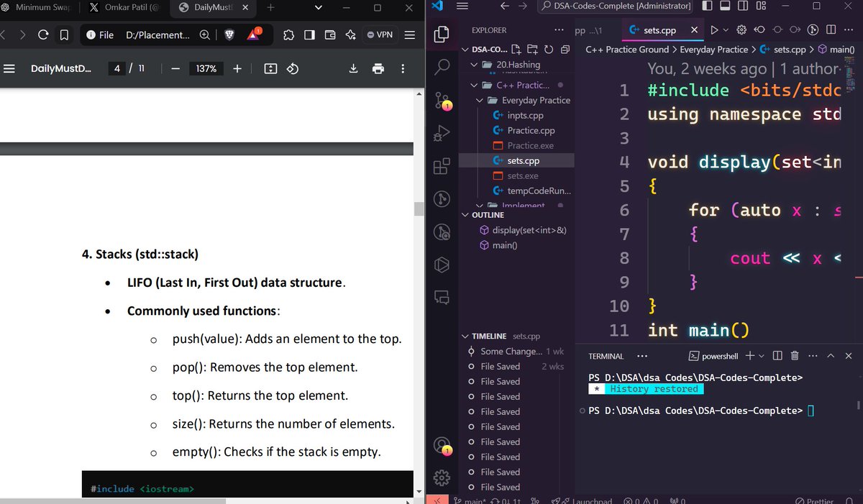Refresh the Explorer file tree

click(549, 50)
